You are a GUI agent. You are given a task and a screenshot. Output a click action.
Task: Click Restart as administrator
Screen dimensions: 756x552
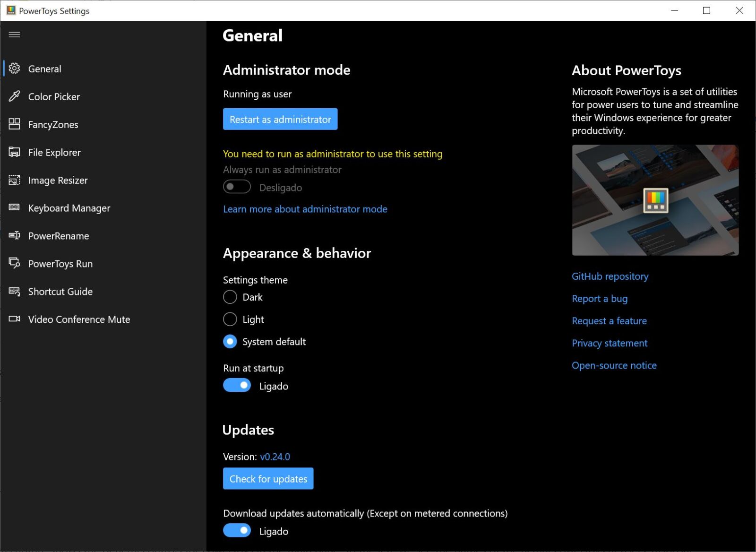click(280, 119)
